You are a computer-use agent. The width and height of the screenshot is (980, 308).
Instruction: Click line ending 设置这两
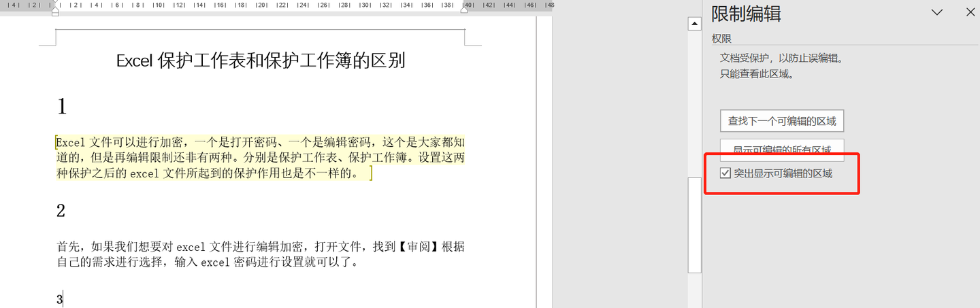pos(261,158)
